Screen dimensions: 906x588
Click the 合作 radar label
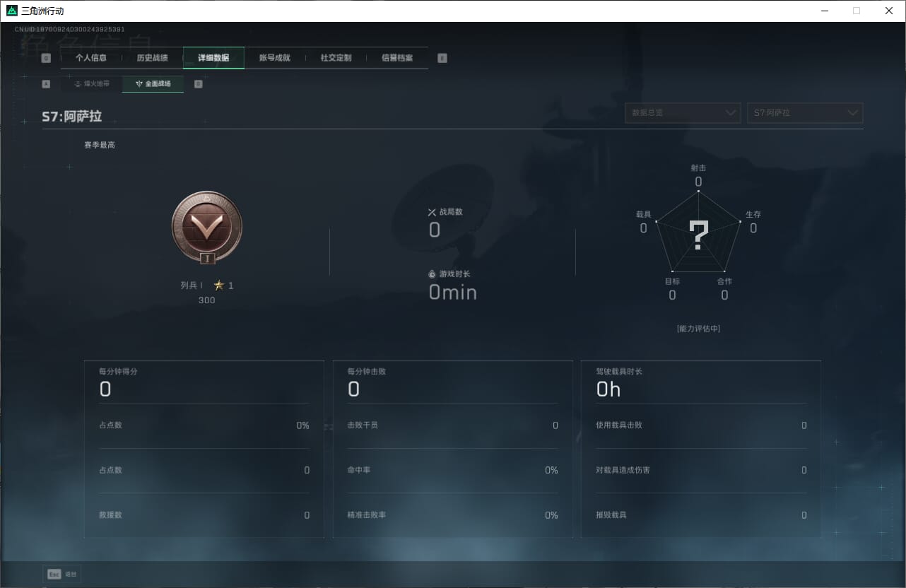coord(724,281)
